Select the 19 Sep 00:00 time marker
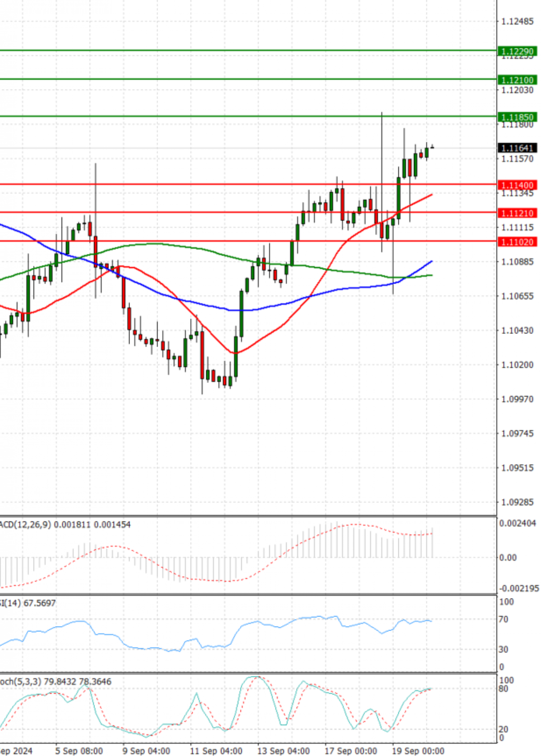The height and width of the screenshot is (756, 541). coord(418,751)
